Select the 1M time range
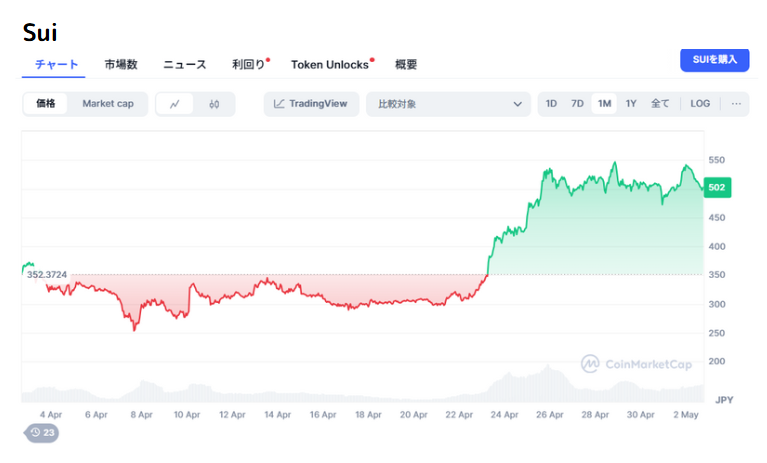The width and height of the screenshot is (767, 463). tap(604, 104)
